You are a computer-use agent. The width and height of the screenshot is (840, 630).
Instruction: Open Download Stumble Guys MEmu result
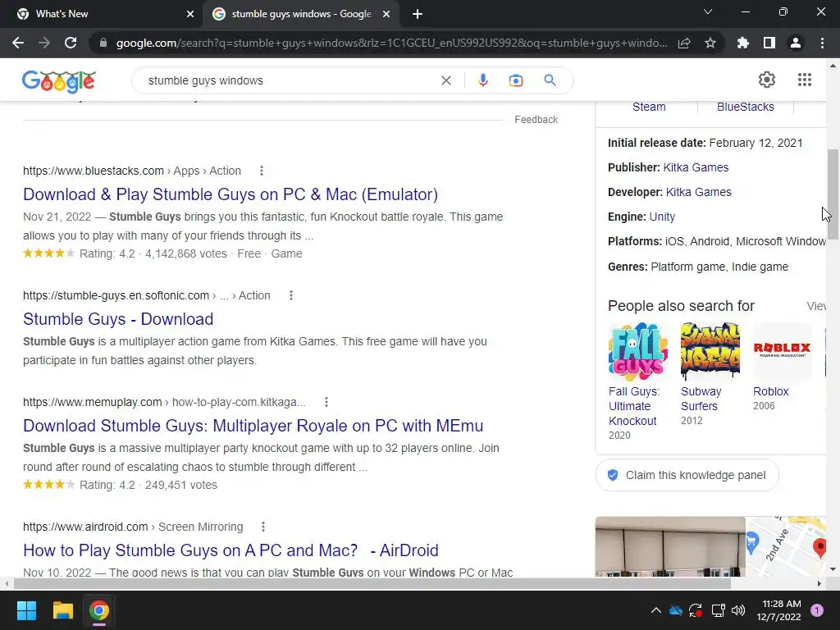coord(253,426)
